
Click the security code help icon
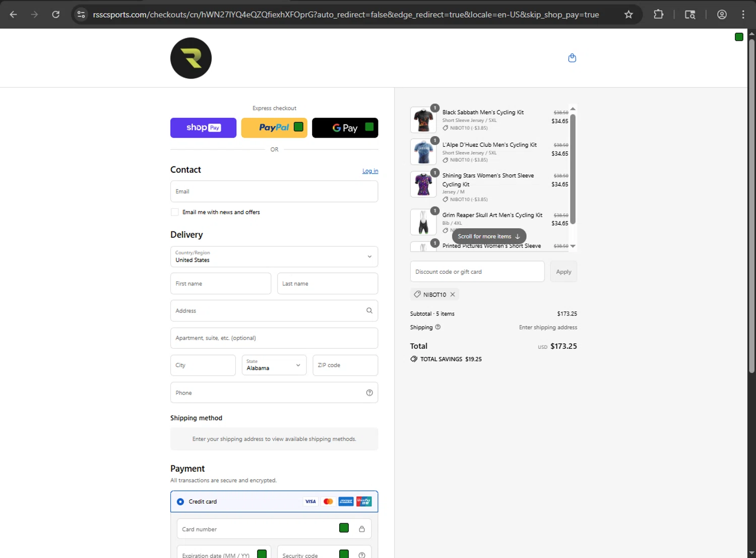point(362,555)
